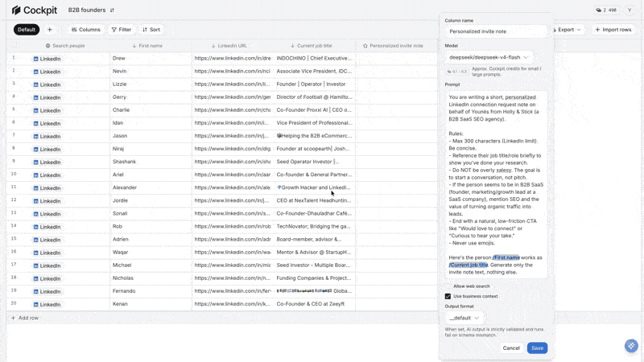Open the AI assistant floating button

pyautogui.click(x=631, y=346)
